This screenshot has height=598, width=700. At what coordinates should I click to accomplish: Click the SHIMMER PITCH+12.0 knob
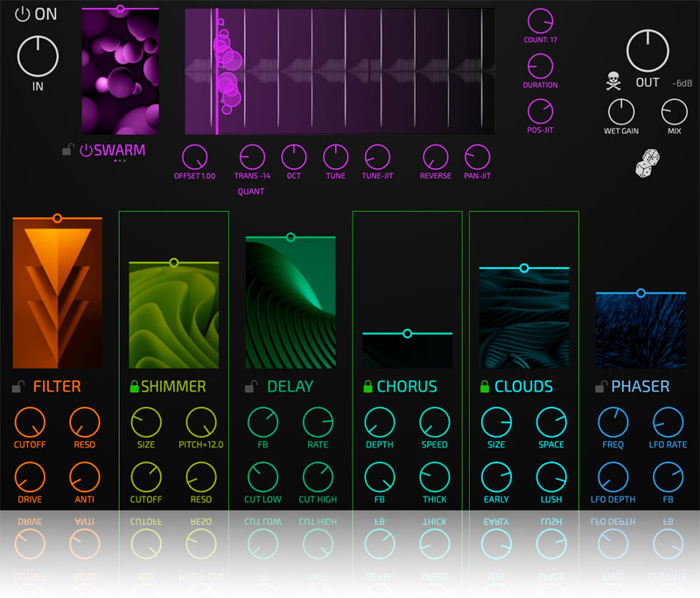pyautogui.click(x=200, y=423)
